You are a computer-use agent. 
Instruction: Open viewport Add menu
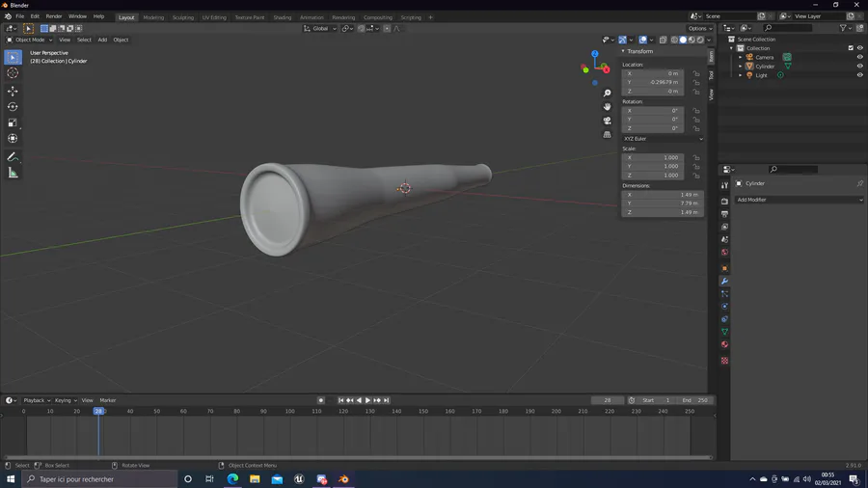click(x=102, y=40)
